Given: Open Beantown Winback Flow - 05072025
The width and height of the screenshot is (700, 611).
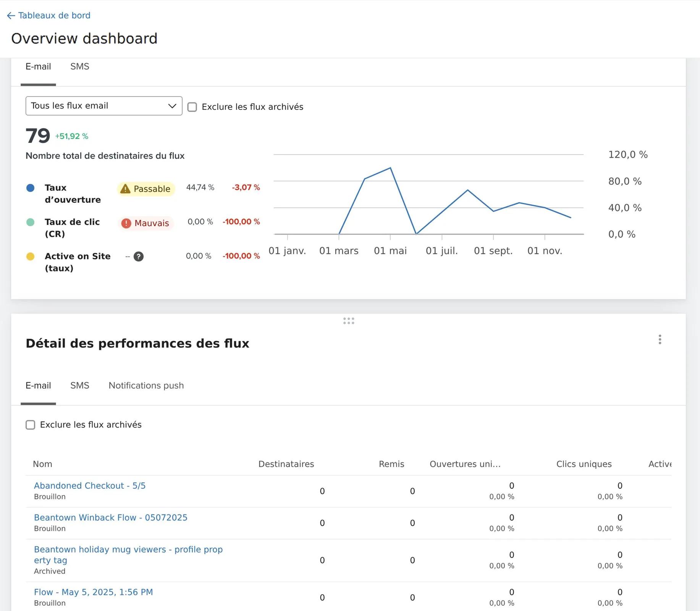Looking at the screenshot, I should (110, 517).
